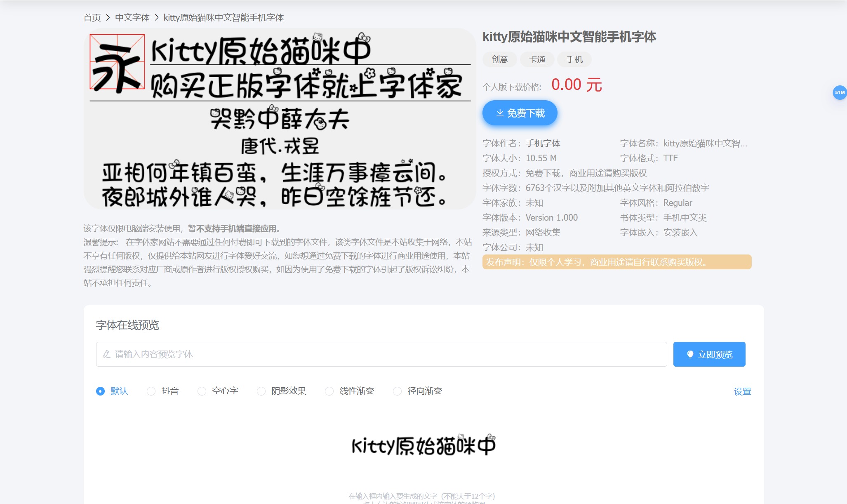Click the 10.55 M font size value

(541, 158)
